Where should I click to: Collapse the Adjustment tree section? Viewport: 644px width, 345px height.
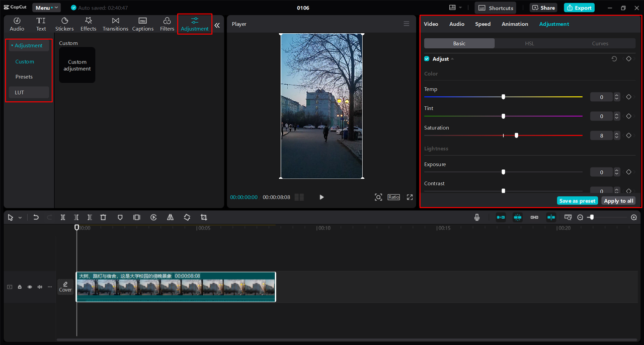[x=12, y=45]
